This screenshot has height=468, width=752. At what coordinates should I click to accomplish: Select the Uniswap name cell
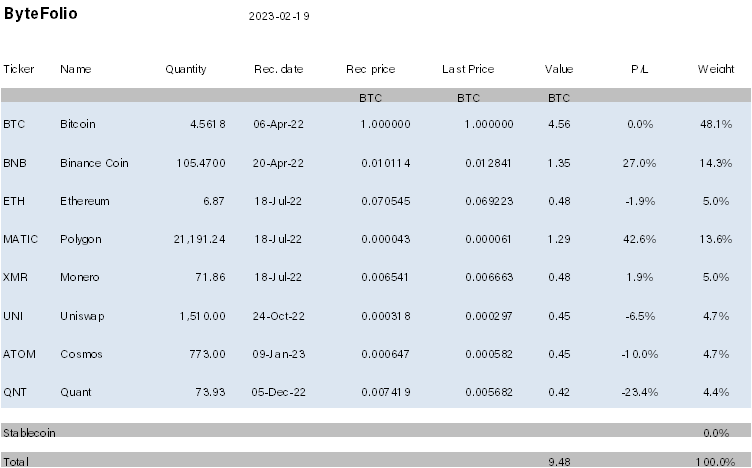82,316
